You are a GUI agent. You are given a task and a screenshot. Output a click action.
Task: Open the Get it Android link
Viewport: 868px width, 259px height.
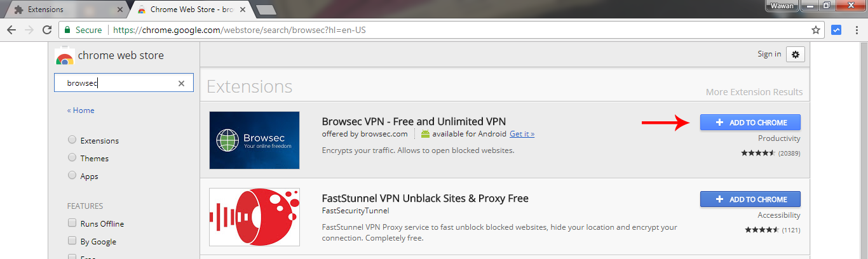tap(522, 134)
